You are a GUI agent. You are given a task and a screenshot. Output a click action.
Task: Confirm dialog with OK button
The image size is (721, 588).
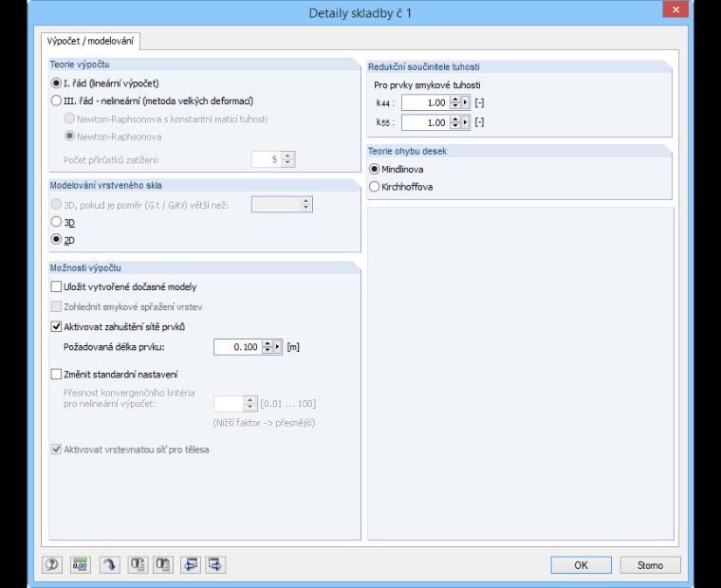click(582, 565)
